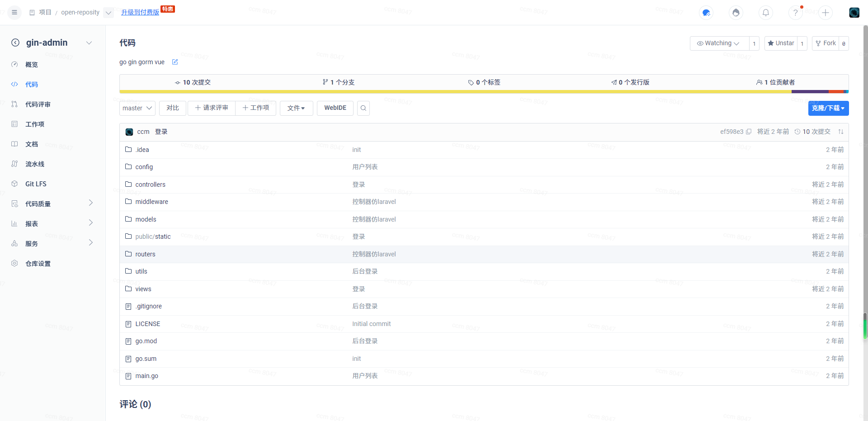Go back using gin-admin back arrow icon
The height and width of the screenshot is (421, 868).
click(15, 43)
